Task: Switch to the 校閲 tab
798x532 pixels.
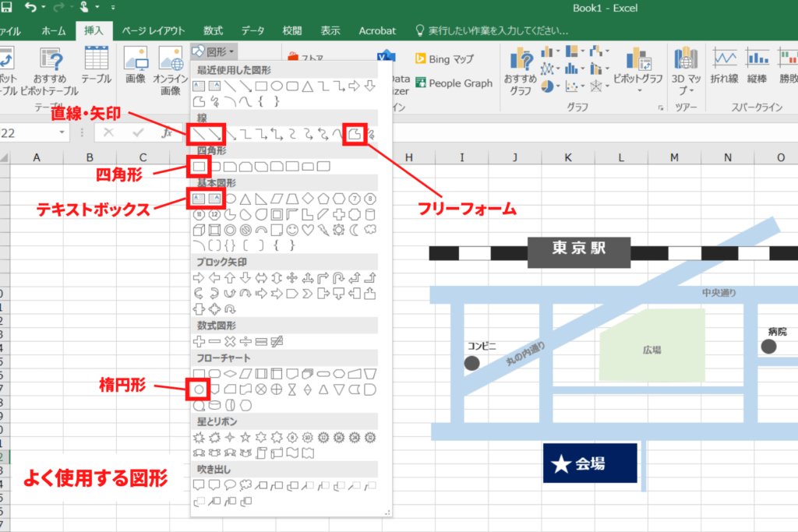Action: point(292,31)
